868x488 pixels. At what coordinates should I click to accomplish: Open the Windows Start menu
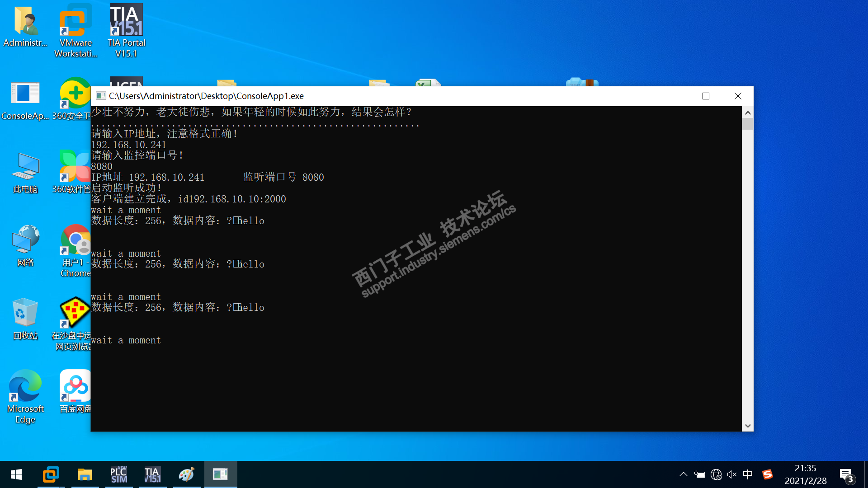tap(16, 474)
